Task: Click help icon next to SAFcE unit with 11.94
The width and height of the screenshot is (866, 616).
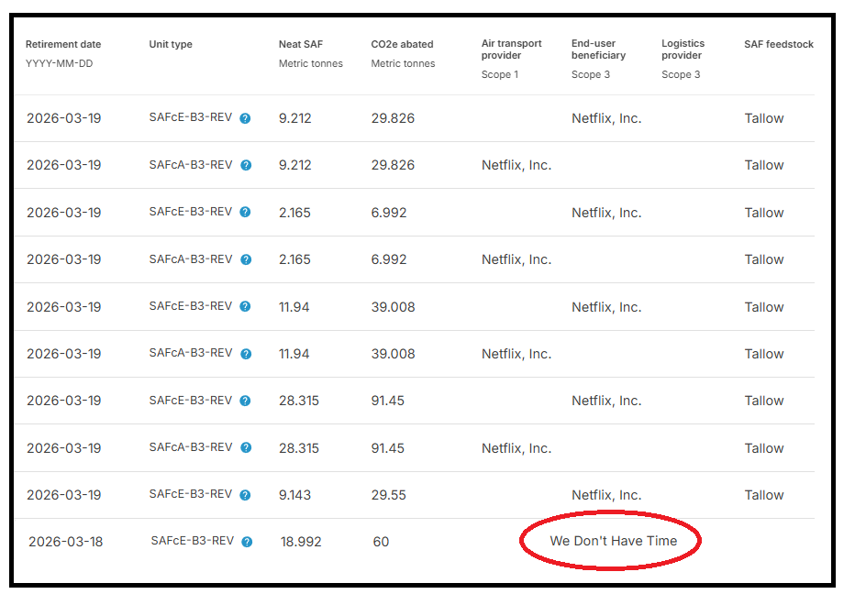Action: 246,306
